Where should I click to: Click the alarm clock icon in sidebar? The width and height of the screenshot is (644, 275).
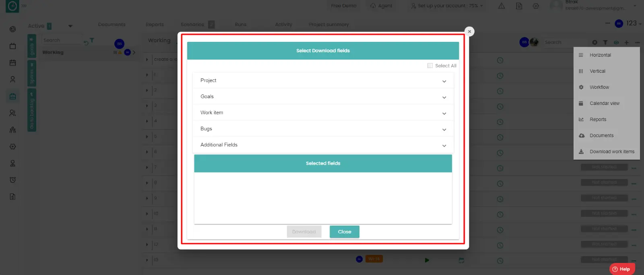(x=13, y=180)
